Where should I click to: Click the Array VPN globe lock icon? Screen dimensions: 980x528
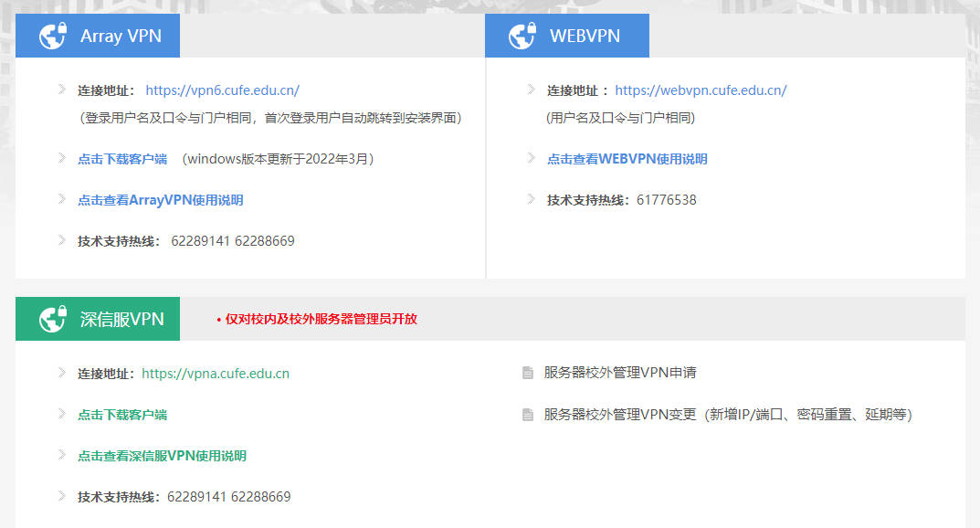(x=52, y=37)
